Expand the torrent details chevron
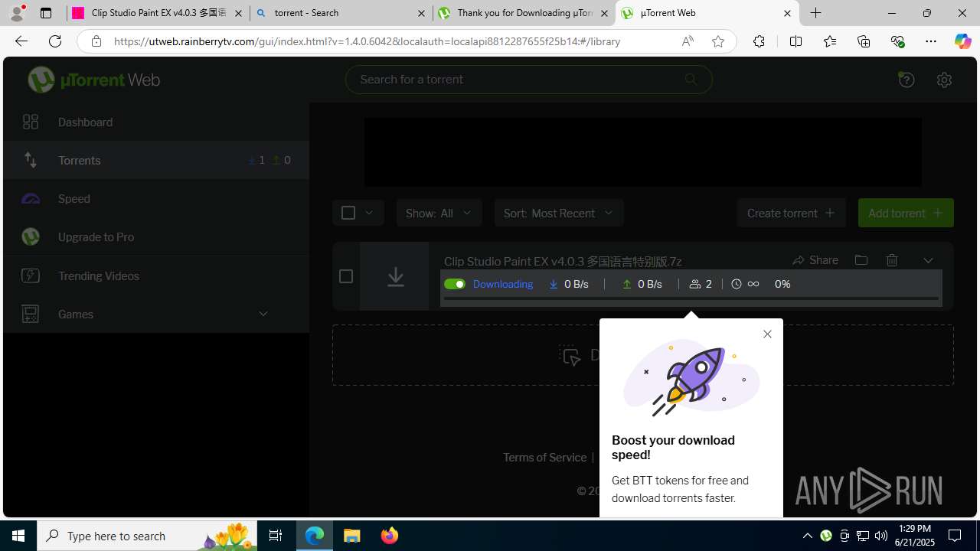The width and height of the screenshot is (980, 551). [x=928, y=260]
